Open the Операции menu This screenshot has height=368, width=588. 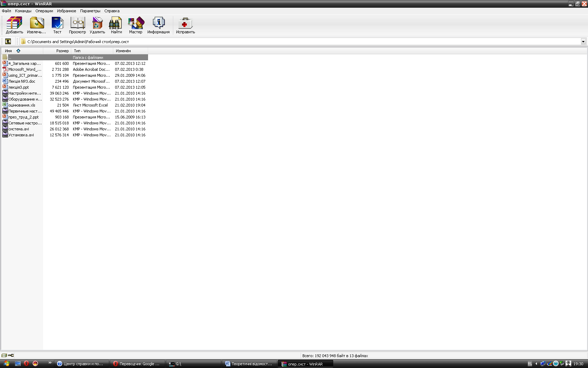(x=44, y=11)
